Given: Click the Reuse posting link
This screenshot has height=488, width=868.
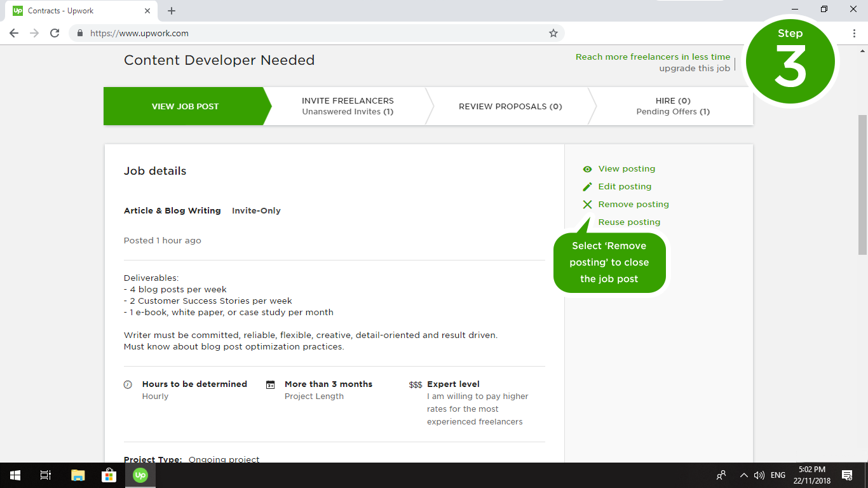Looking at the screenshot, I should (629, 222).
